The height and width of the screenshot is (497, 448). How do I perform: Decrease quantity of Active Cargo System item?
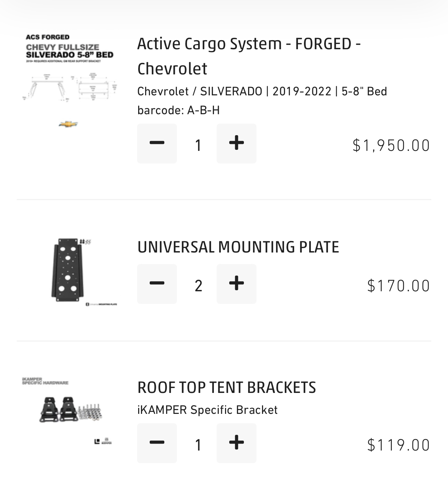pyautogui.click(x=157, y=143)
